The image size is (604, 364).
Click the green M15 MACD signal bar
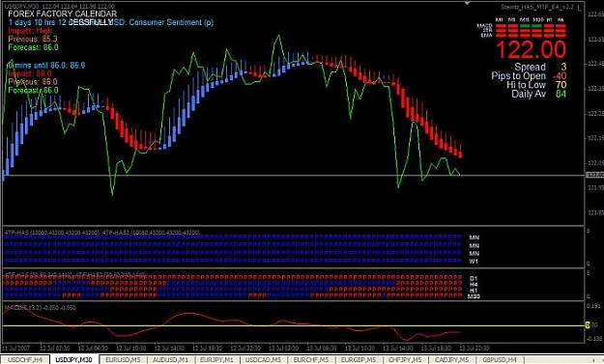tap(525, 26)
